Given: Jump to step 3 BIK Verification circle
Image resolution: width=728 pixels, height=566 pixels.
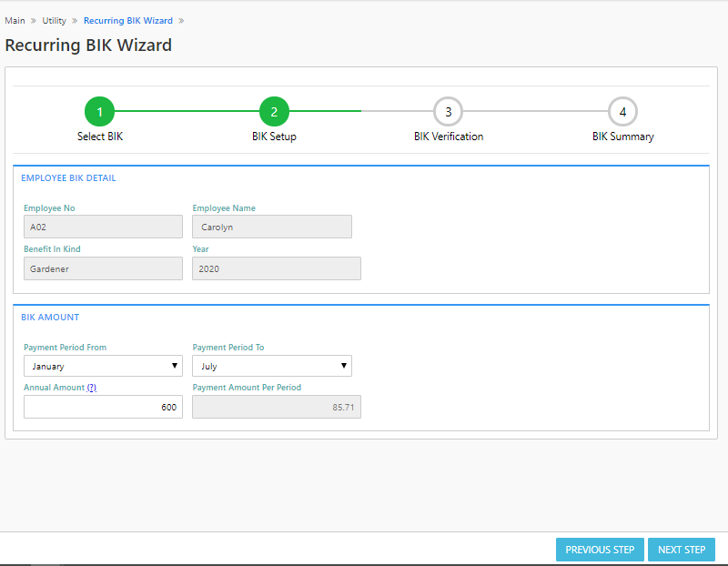Looking at the screenshot, I should coord(448,111).
